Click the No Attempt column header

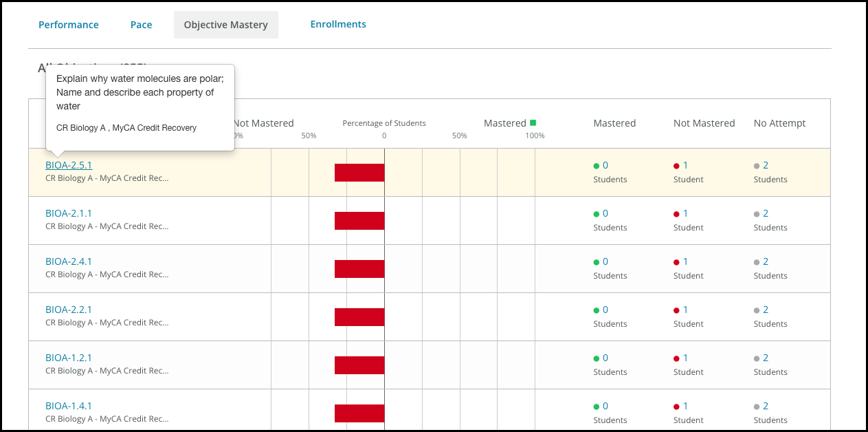click(780, 123)
